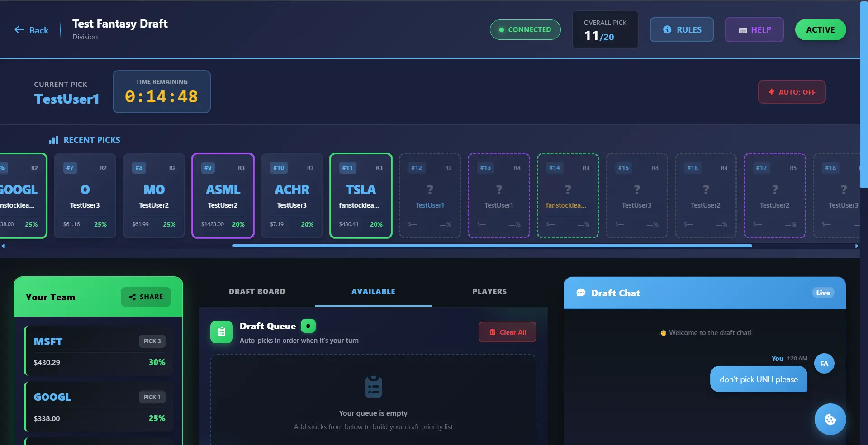Click upcoming pick card #17
The image size is (868, 445).
pos(775,195)
